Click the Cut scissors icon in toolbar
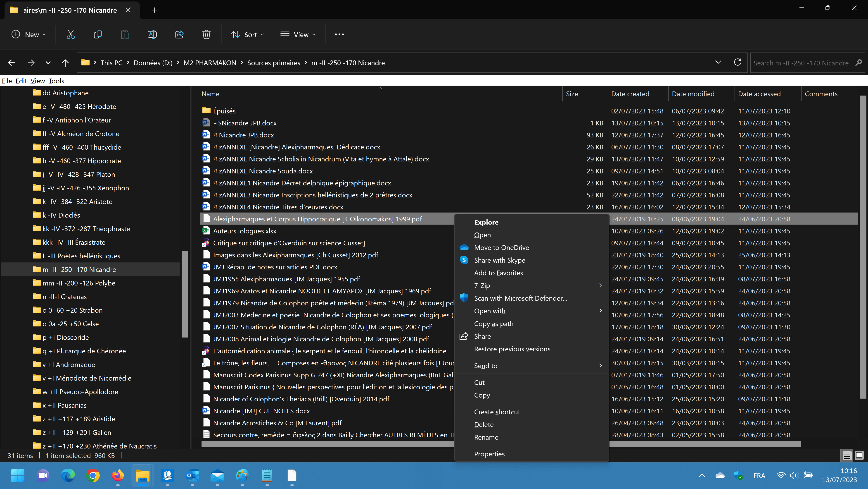 tap(70, 34)
